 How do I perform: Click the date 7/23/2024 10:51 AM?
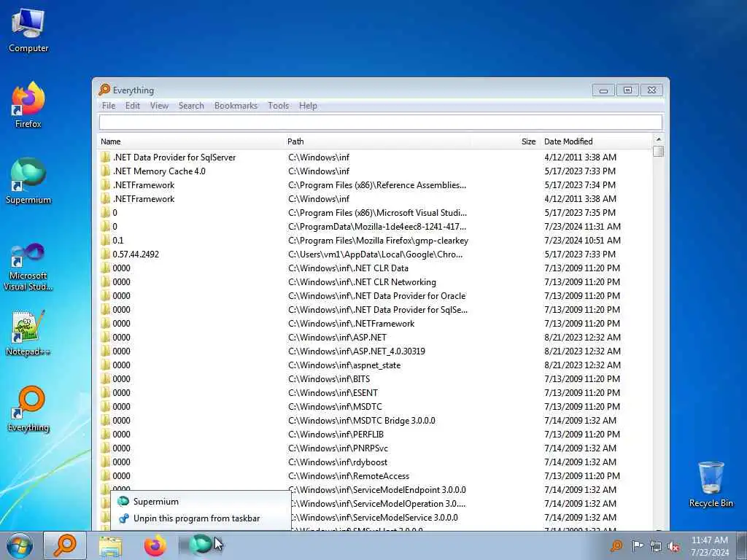582,240
